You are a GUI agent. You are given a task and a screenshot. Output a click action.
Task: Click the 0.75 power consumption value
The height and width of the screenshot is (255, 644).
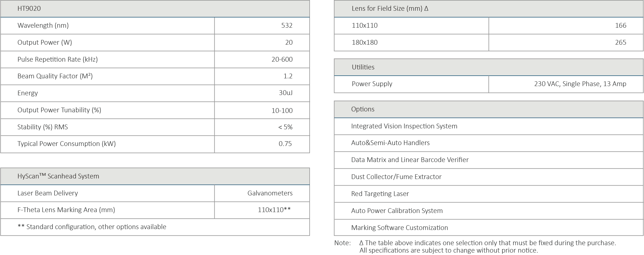coord(285,144)
